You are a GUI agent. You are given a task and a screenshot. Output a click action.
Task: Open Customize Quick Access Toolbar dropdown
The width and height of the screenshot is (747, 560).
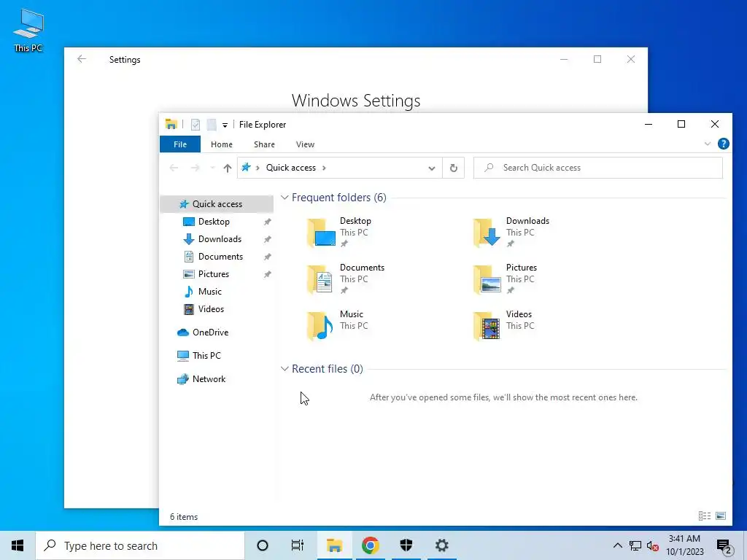click(x=225, y=125)
